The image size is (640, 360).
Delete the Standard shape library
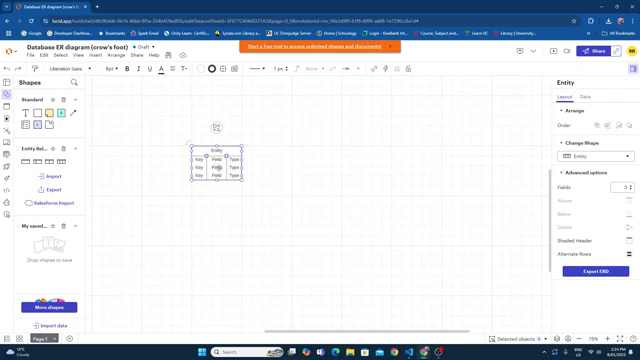64,100
